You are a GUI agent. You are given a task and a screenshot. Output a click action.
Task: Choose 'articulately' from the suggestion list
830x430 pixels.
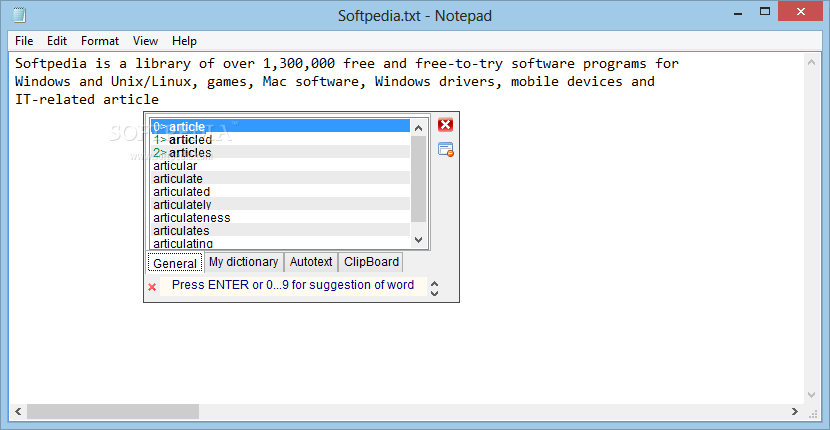click(x=280, y=204)
